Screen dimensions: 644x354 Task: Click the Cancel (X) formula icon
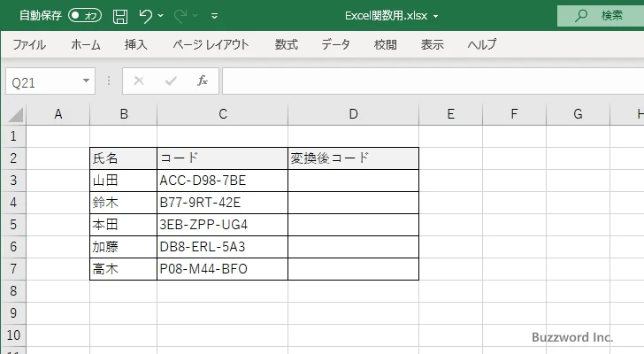[139, 81]
